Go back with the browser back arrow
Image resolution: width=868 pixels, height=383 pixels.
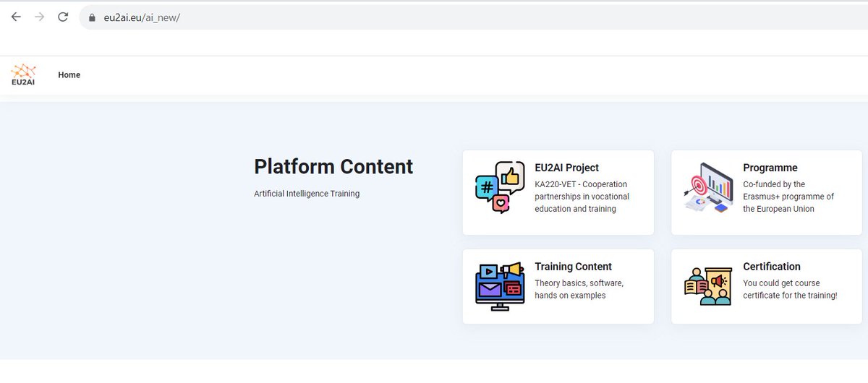pyautogui.click(x=16, y=17)
